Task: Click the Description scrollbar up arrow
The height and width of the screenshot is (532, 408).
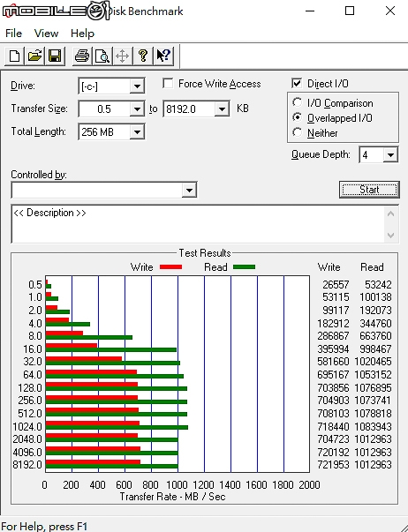Action: click(x=390, y=214)
